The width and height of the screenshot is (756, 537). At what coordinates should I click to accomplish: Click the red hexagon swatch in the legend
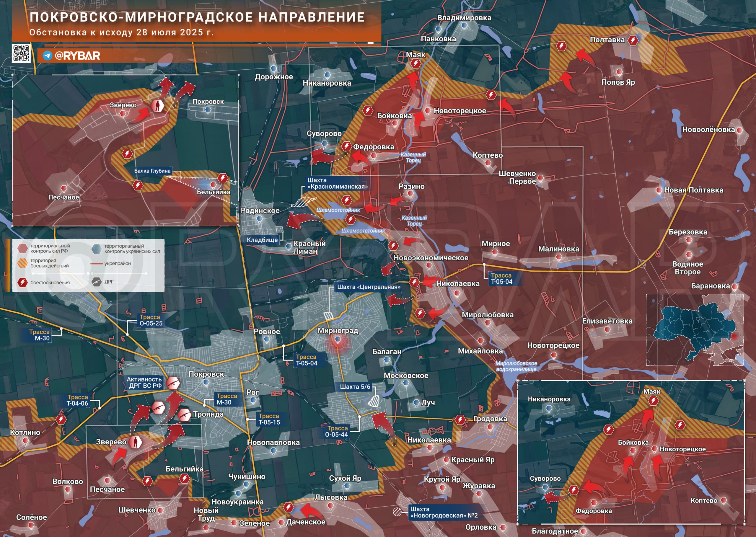[x=22, y=248]
